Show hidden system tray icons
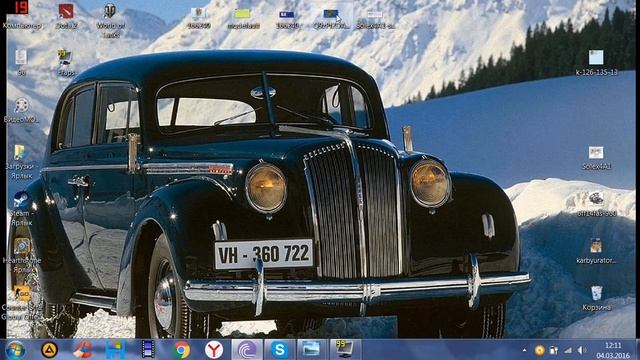The width and height of the screenshot is (640, 360). [x=524, y=350]
